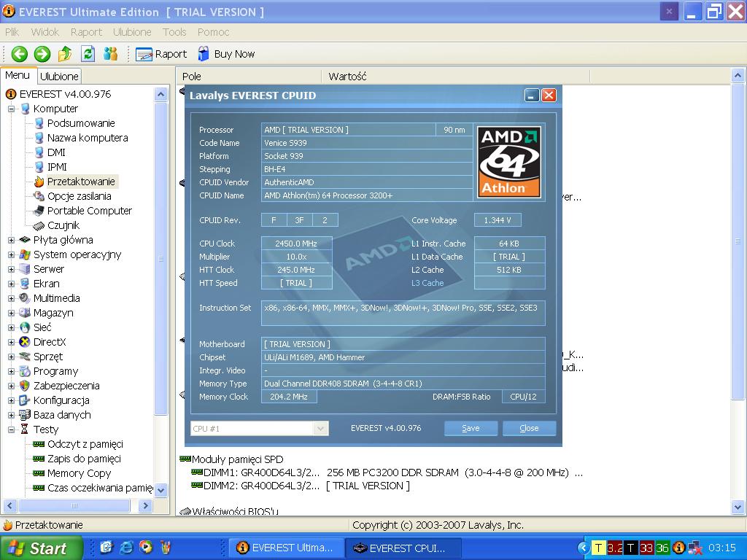This screenshot has width=747, height=560.
Task: Expand the System operacyjny node
Action: (x=11, y=254)
